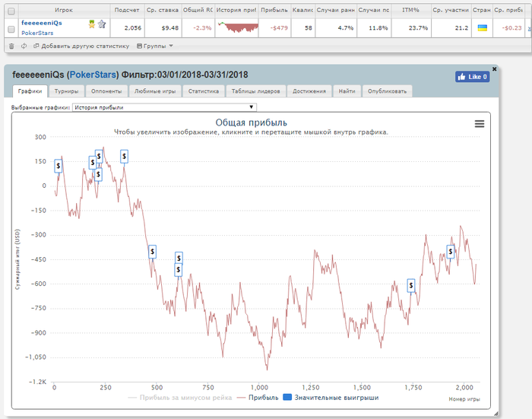Click the star favorite icon next to feeeeeeniQs
This screenshot has height=419, width=532.
click(102, 24)
